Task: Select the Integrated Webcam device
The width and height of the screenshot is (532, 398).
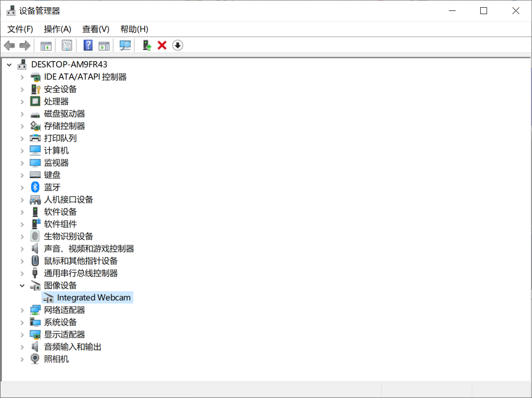Action: point(87,298)
